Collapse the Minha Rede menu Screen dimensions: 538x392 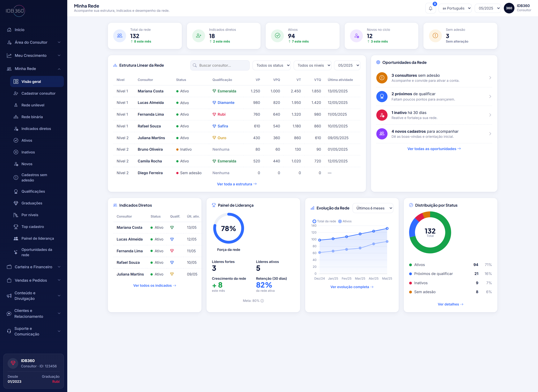coord(33,69)
